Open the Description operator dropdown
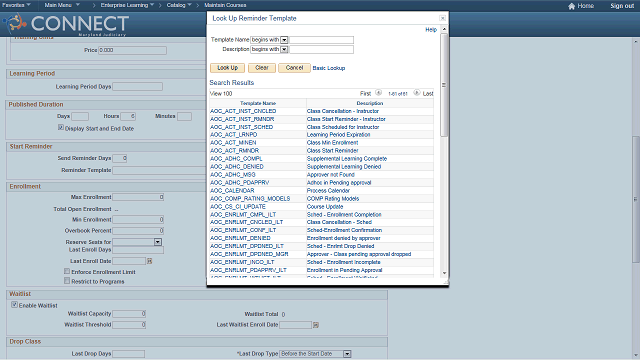640x360 pixels. tap(284, 49)
